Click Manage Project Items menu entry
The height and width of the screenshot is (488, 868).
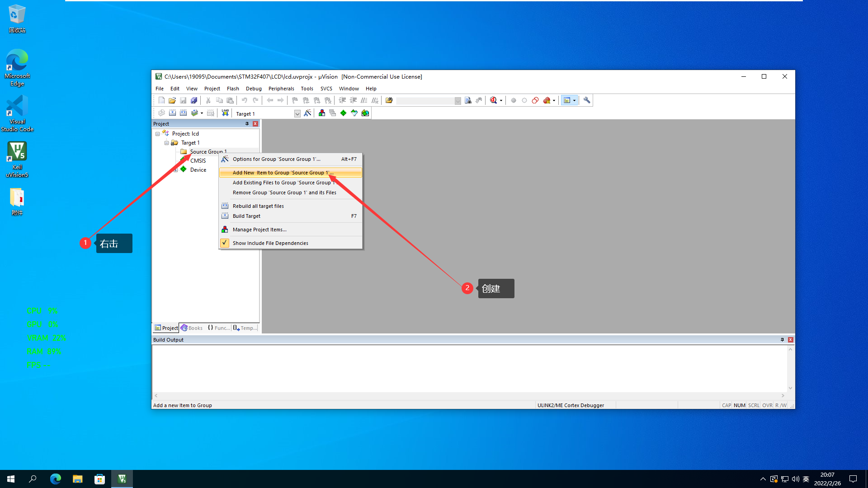[x=259, y=230]
